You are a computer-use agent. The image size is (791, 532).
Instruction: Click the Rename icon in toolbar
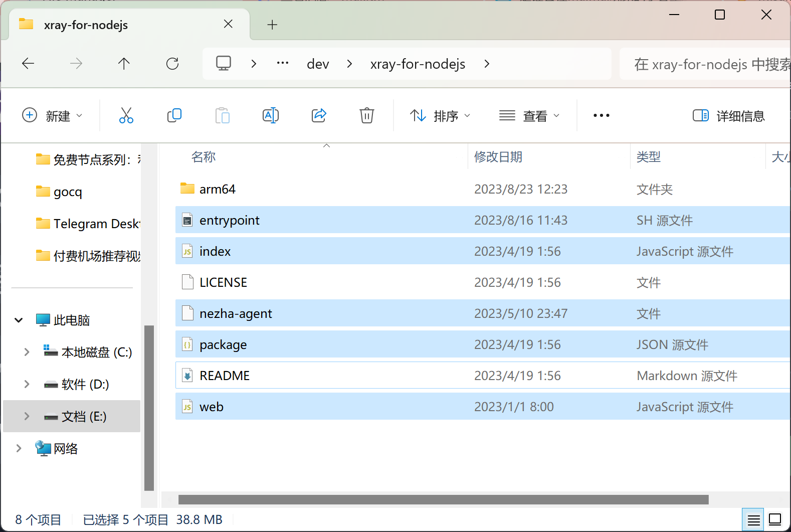pyautogui.click(x=271, y=115)
